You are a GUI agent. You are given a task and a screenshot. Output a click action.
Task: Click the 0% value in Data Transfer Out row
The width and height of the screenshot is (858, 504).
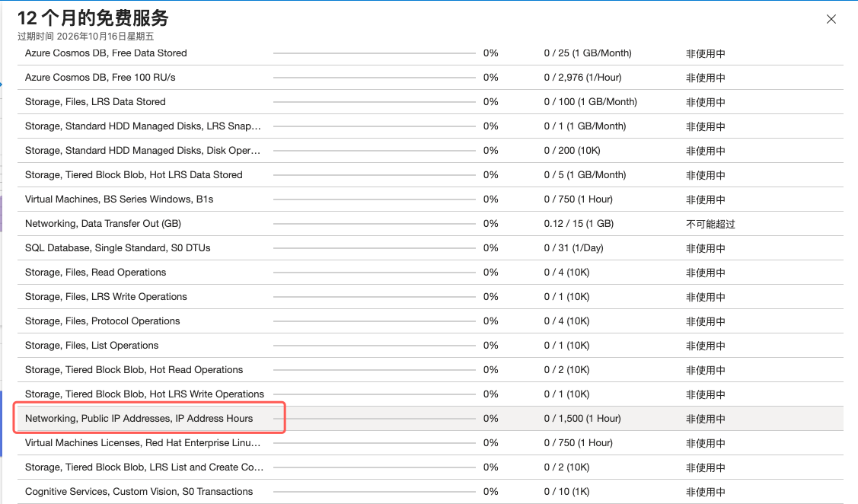point(490,224)
